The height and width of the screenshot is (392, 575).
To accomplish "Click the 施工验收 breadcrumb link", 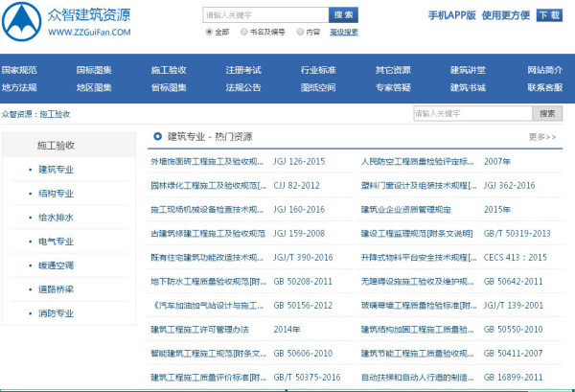I will tap(55, 114).
